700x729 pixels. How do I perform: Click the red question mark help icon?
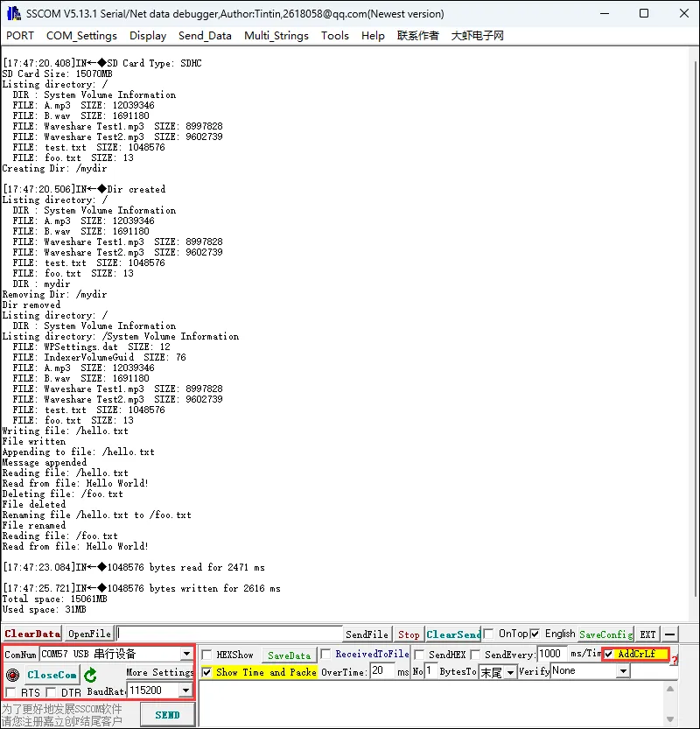pos(674,660)
